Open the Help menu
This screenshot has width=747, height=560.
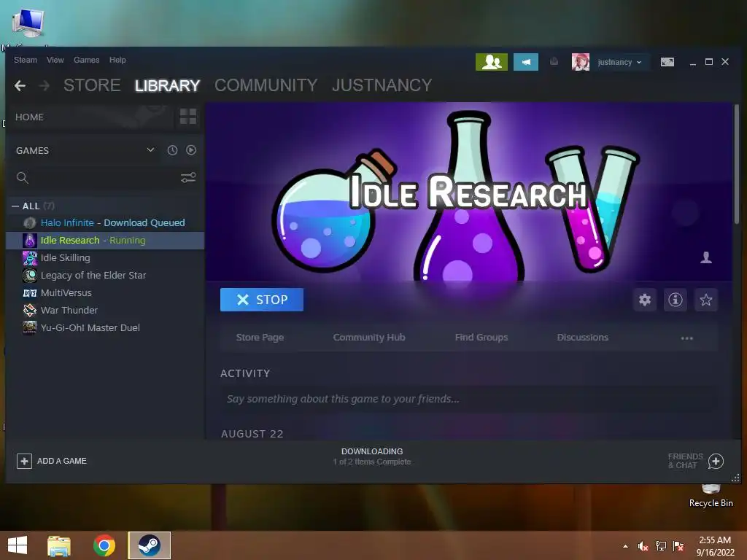[117, 60]
